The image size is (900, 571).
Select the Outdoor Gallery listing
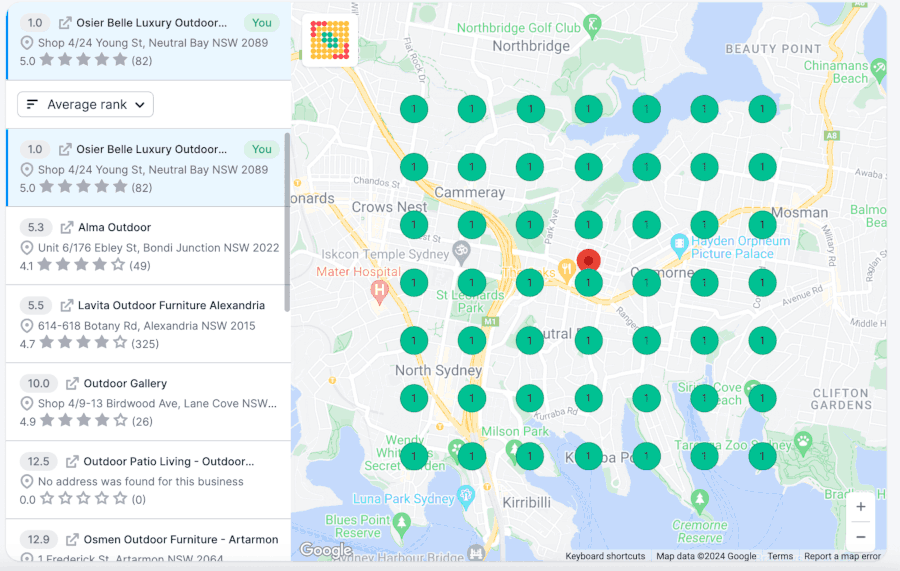(x=148, y=402)
